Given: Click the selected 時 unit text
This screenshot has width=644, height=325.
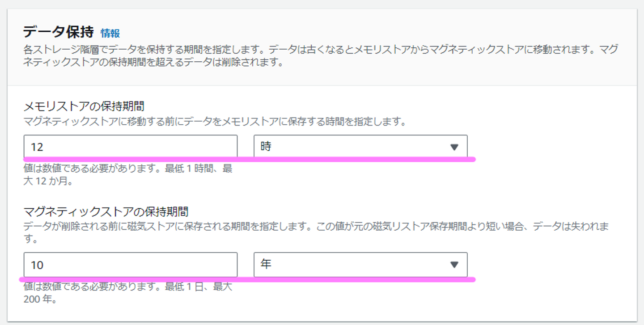Looking at the screenshot, I should pos(266,147).
